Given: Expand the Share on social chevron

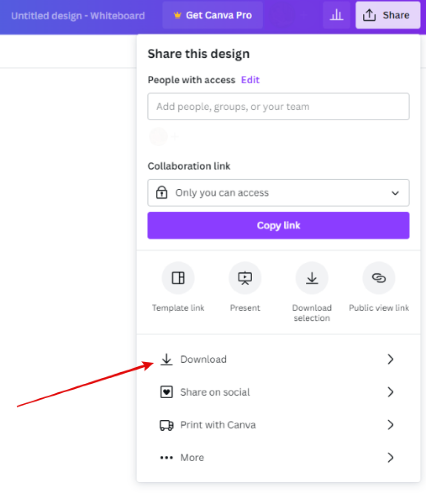Looking at the screenshot, I should (391, 392).
